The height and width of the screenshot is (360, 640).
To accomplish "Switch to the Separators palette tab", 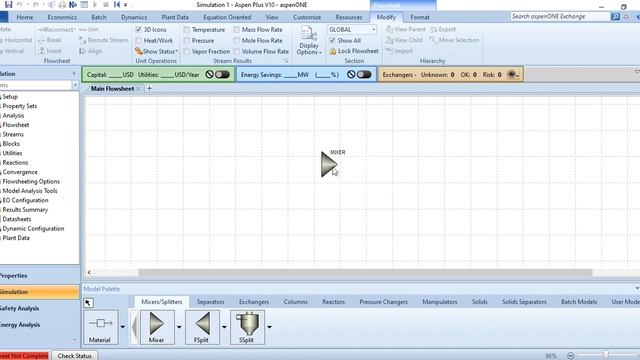I will tap(210, 302).
